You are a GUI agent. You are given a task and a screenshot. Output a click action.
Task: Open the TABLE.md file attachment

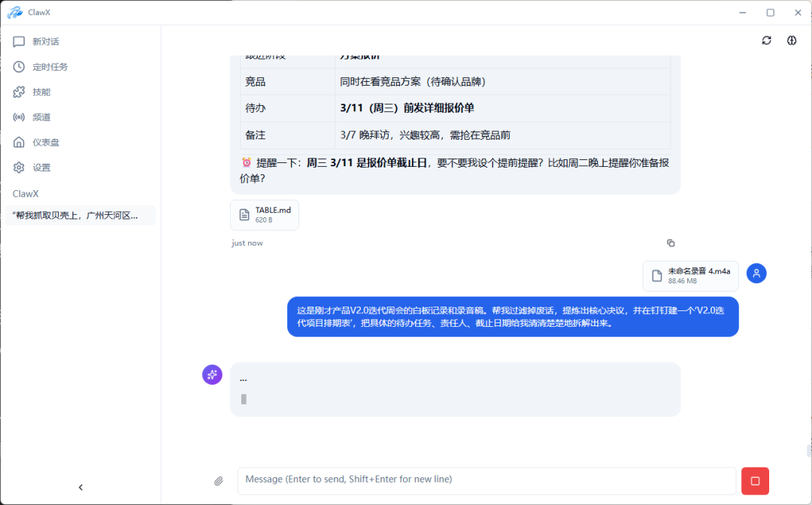265,215
